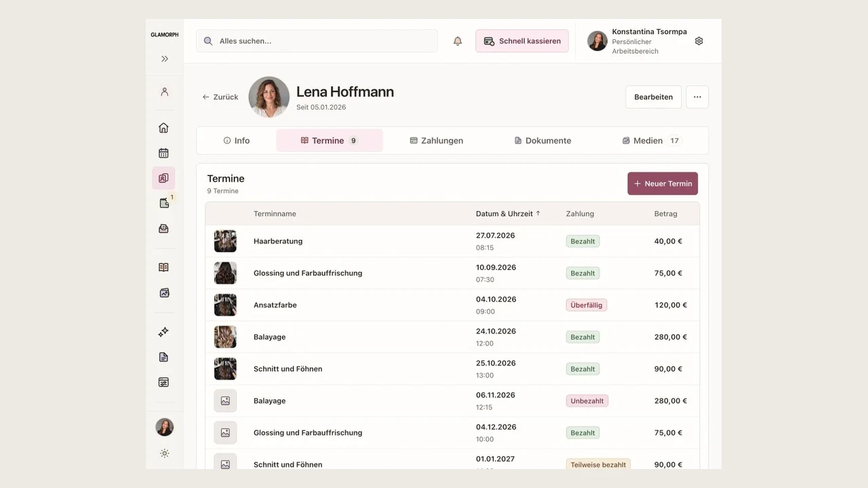Screen dimensions: 868x488
Task: Select the Termine tab
Action: (330, 140)
